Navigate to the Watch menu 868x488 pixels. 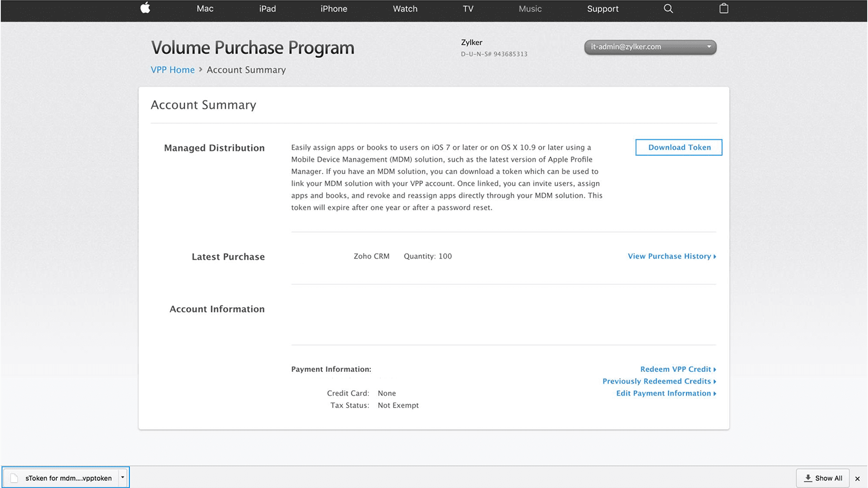click(x=405, y=9)
